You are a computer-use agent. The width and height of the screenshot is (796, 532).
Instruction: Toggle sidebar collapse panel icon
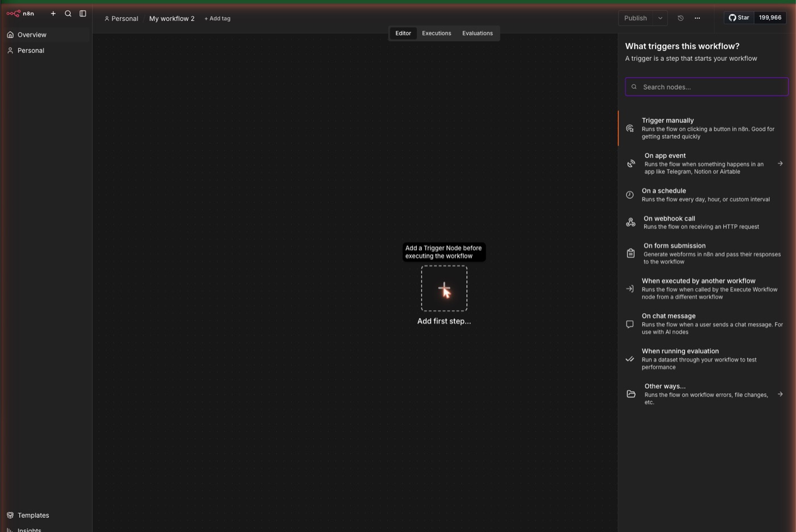click(83, 14)
